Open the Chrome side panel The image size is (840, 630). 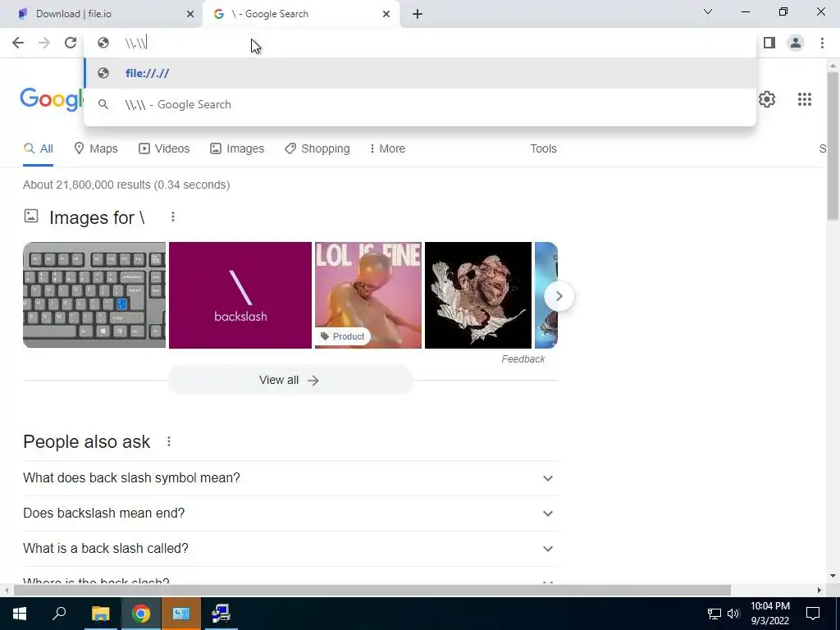click(769, 43)
